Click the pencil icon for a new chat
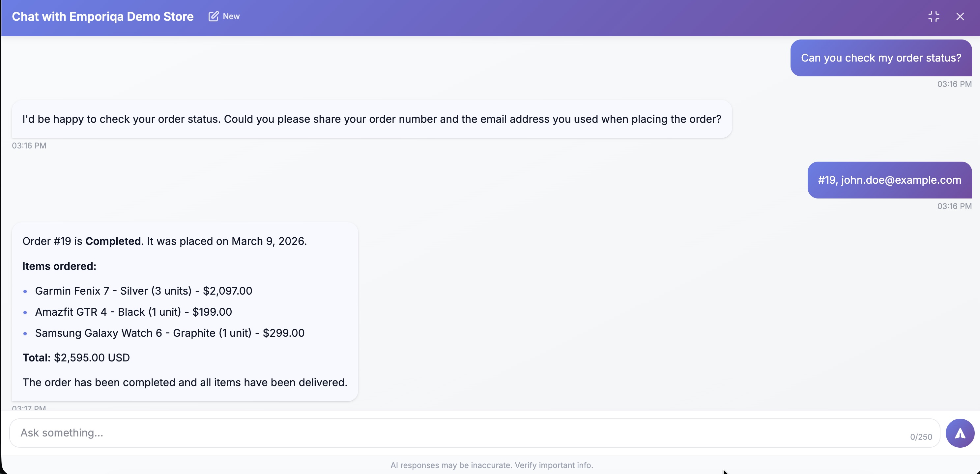 click(214, 16)
